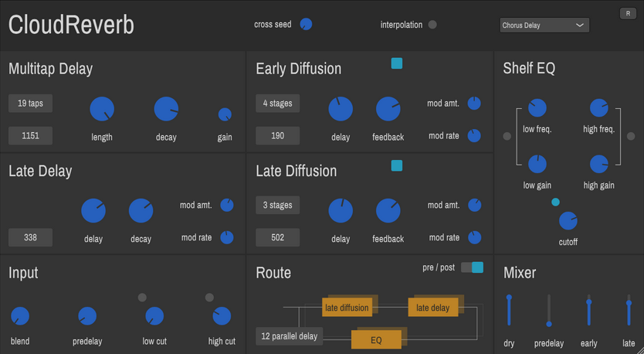The image size is (644, 354).
Task: Click the Input high cut knob
Action: click(x=222, y=316)
